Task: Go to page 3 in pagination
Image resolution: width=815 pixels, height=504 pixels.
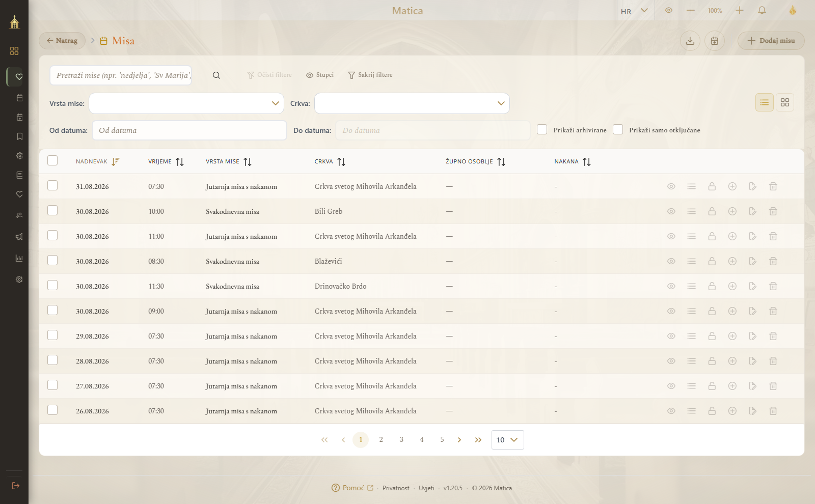Action: pos(401,439)
